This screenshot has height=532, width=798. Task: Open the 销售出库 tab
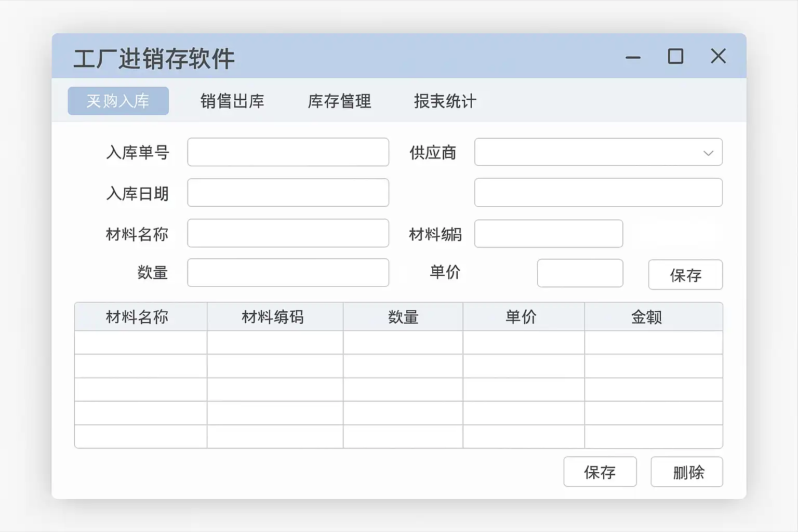click(x=232, y=101)
